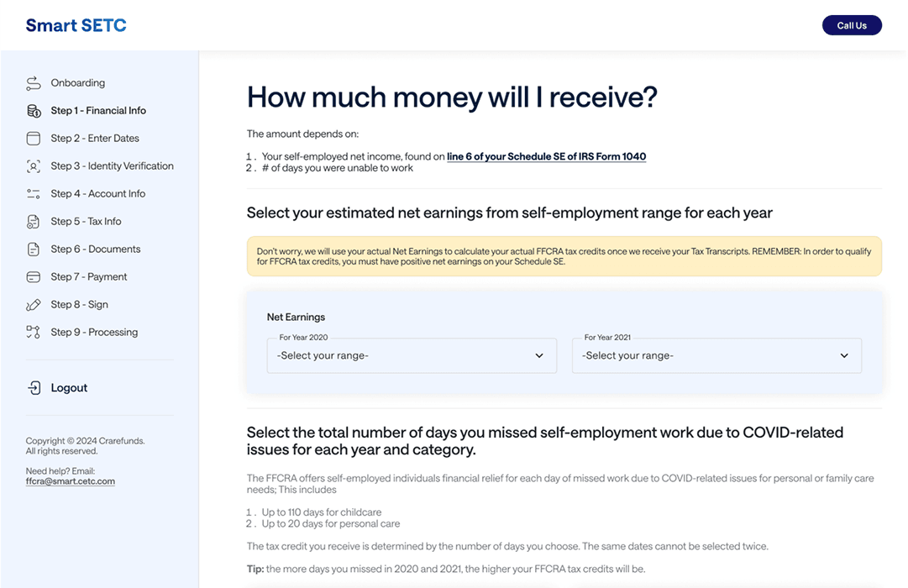Click the Step 8 Sign pen icon

34,304
